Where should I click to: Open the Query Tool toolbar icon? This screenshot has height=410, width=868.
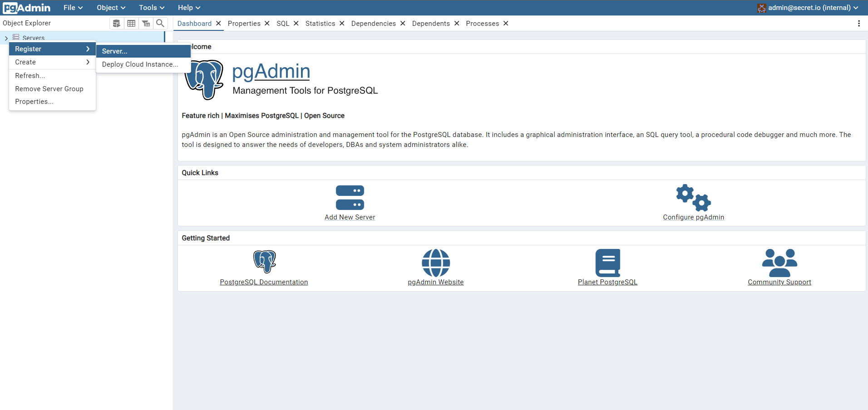pos(117,23)
